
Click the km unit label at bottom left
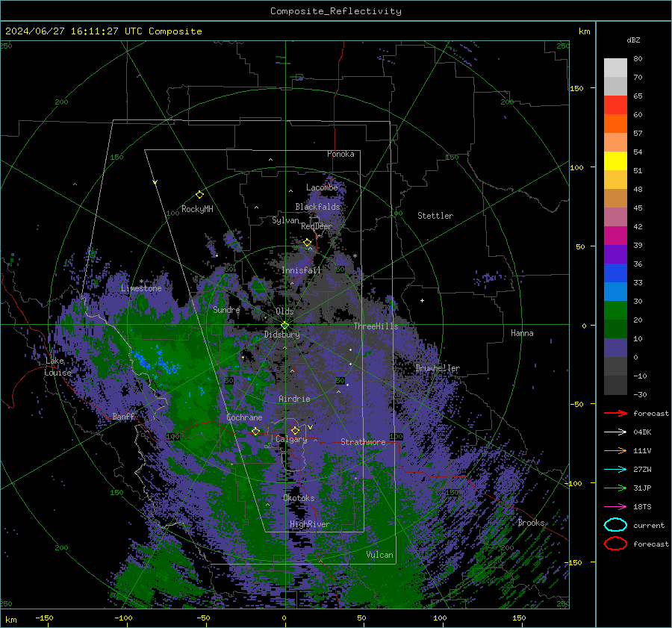[11, 620]
